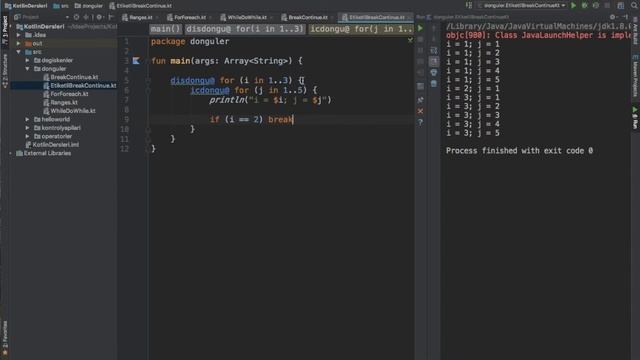The height and width of the screenshot is (360, 640).
Task: Hide the Run tool window
Action: [625, 17]
